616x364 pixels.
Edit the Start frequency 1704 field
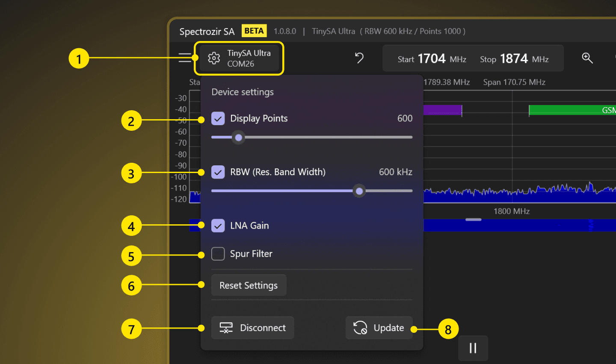click(432, 59)
